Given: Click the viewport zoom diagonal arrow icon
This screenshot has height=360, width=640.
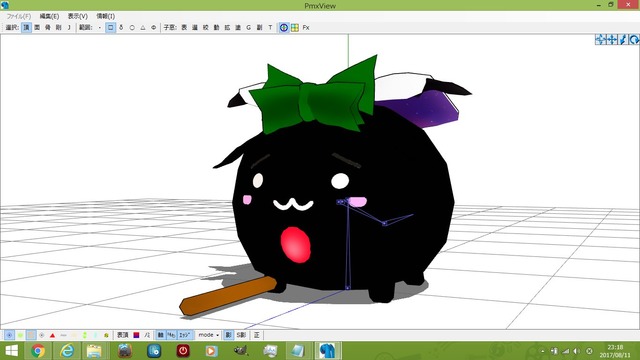Looking at the screenshot, I should click(x=623, y=39).
